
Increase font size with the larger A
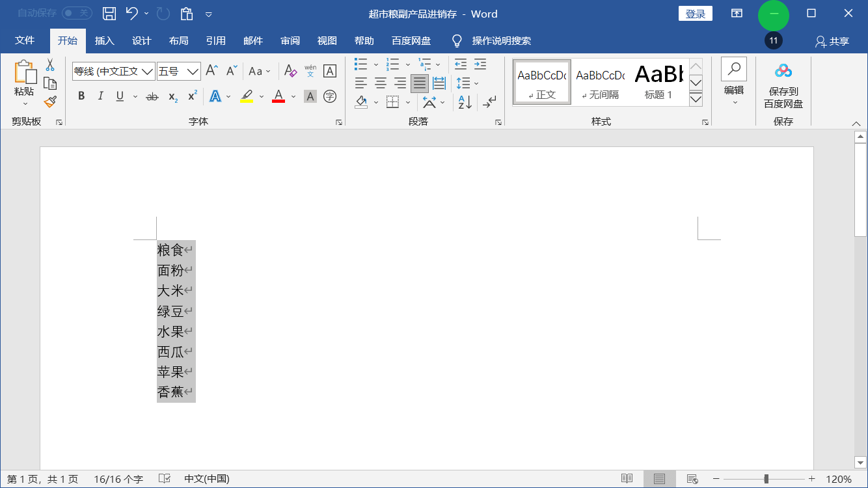point(211,71)
